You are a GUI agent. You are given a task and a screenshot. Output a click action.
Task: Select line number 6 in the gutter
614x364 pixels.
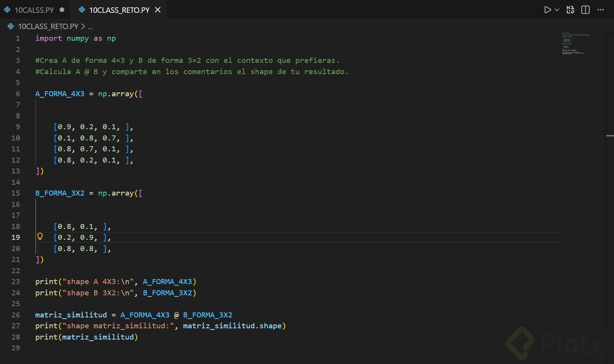(18, 94)
